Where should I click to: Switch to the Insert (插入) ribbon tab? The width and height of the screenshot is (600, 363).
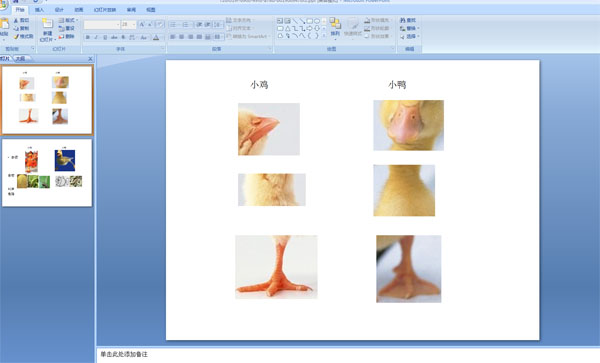click(39, 10)
